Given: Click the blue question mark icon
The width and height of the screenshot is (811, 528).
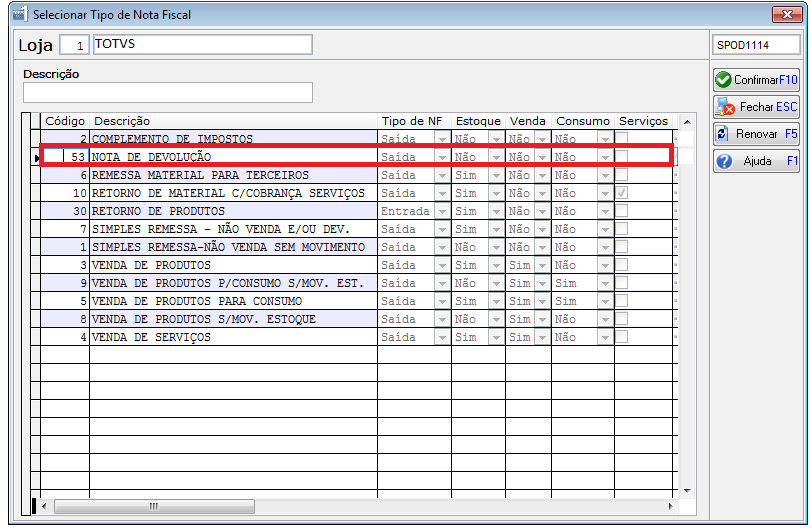Looking at the screenshot, I should point(725,161).
